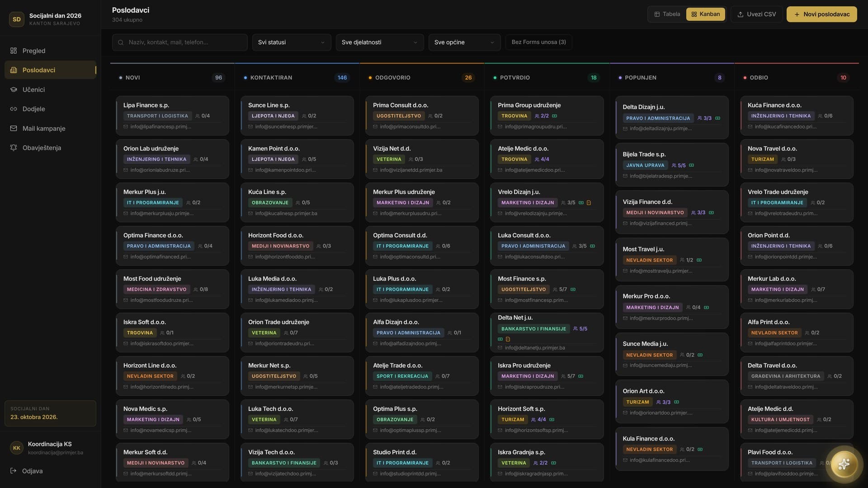The width and height of the screenshot is (868, 488).
Task: Click the NOVI column header
Action: click(x=172, y=78)
